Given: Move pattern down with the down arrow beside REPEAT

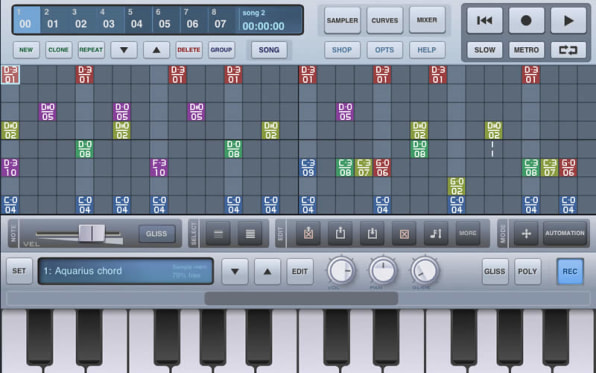Looking at the screenshot, I should click(x=124, y=50).
